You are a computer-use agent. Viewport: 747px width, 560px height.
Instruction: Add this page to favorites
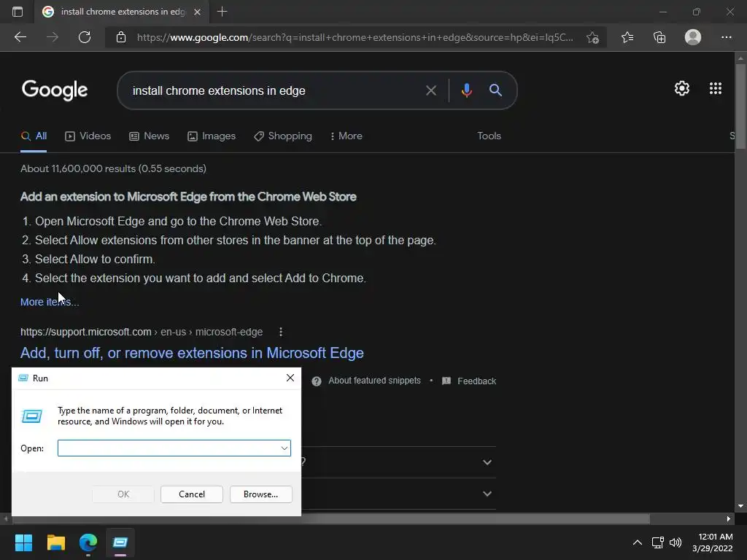click(592, 37)
